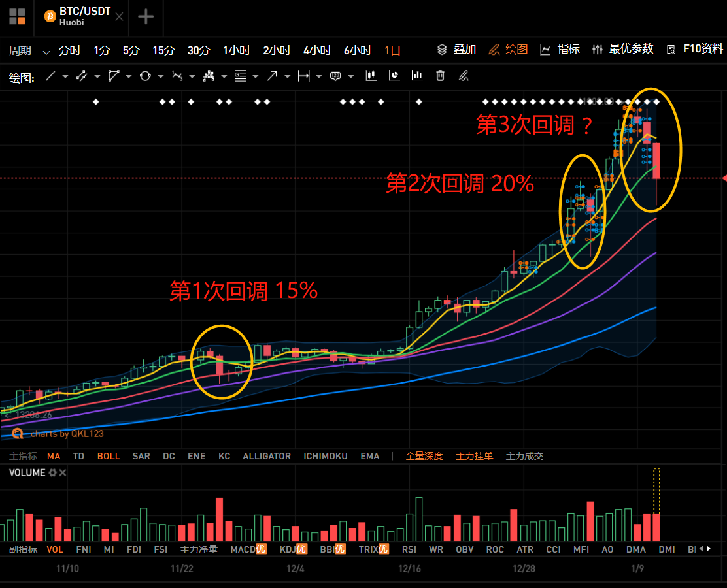
Task: Select the trend line drawing tool
Action: coord(50,76)
